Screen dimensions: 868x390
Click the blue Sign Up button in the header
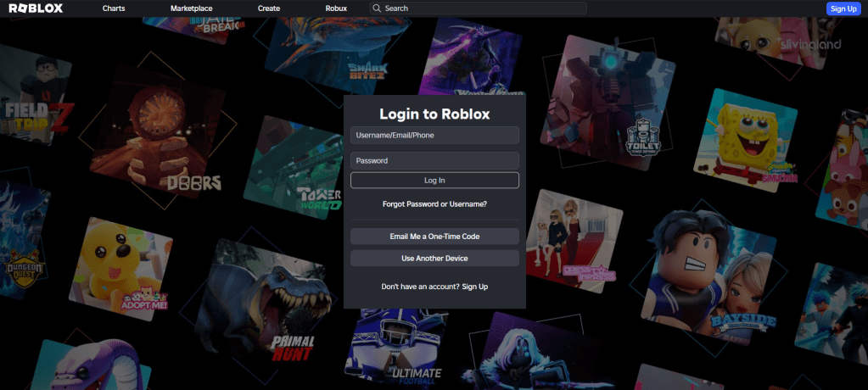pyautogui.click(x=843, y=8)
